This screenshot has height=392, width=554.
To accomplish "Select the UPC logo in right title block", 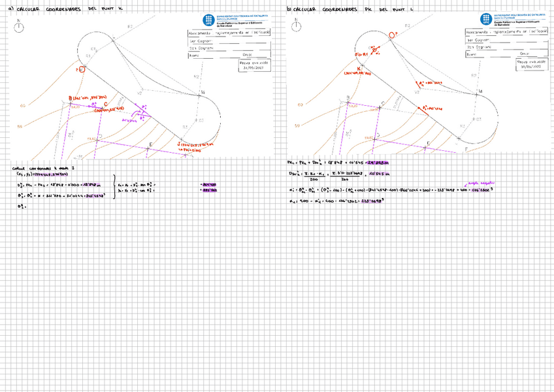I will [485, 19].
